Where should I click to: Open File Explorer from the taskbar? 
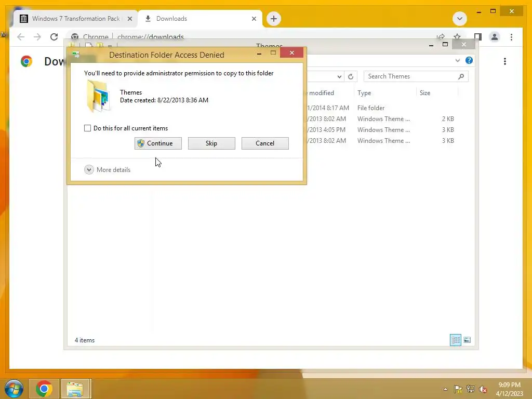pos(75,389)
